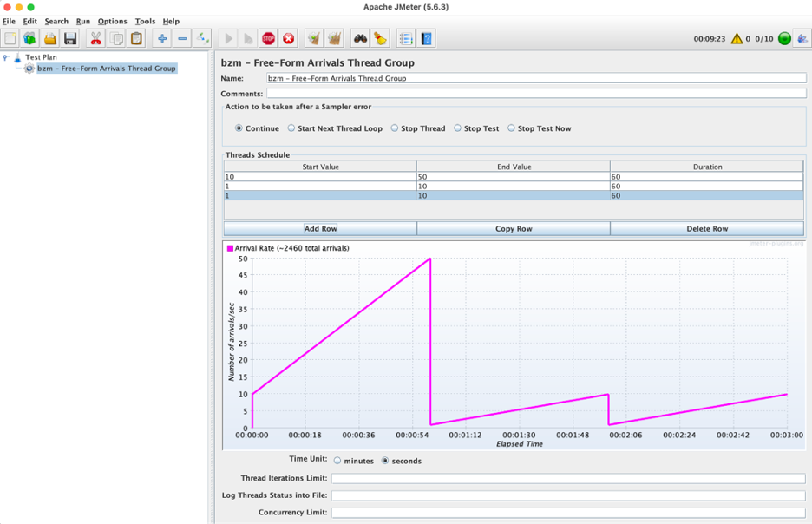
Task: Click the Paste clipboard icon
Action: click(137, 38)
